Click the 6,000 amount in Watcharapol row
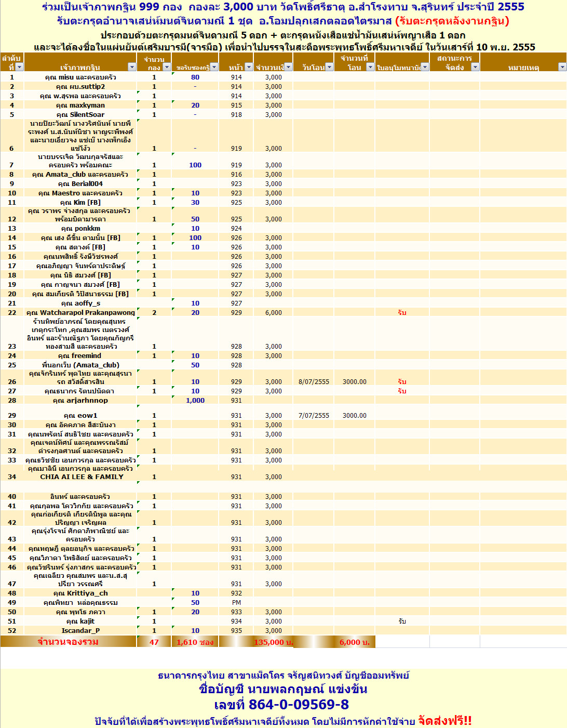567x728 pixels. click(274, 313)
